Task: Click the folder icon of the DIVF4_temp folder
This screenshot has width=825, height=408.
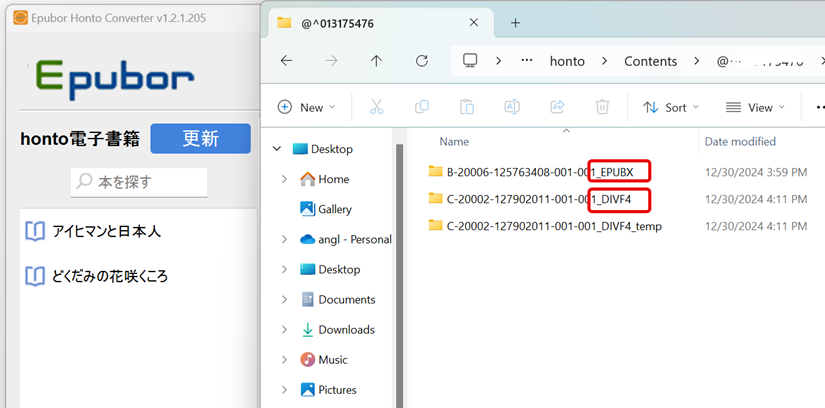Action: tap(435, 225)
